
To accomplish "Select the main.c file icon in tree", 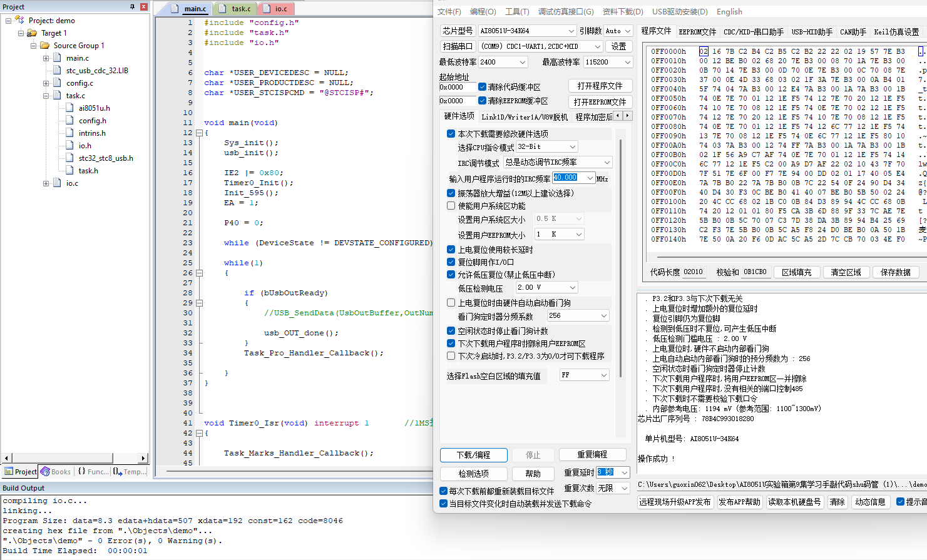I will coord(58,58).
